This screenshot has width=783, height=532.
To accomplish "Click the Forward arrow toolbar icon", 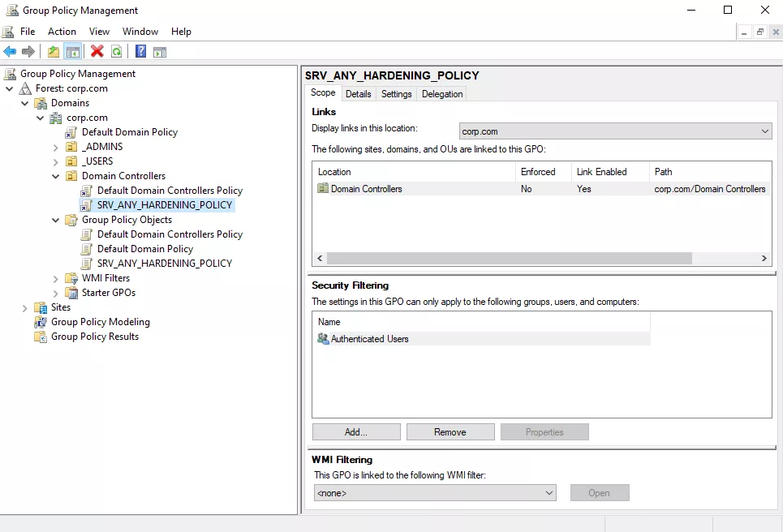I will [x=28, y=51].
